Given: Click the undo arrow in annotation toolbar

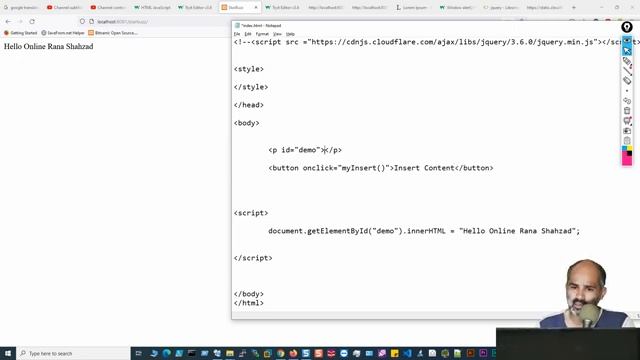Looking at the screenshot, I should (x=627, y=101).
